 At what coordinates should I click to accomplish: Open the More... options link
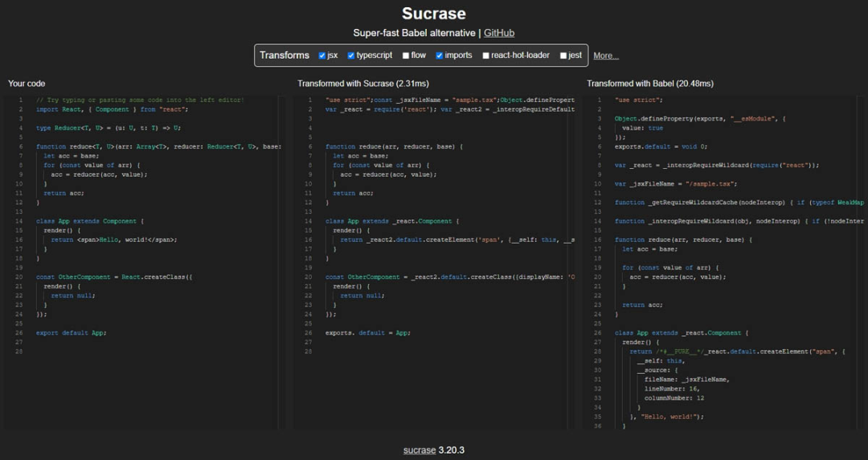606,55
